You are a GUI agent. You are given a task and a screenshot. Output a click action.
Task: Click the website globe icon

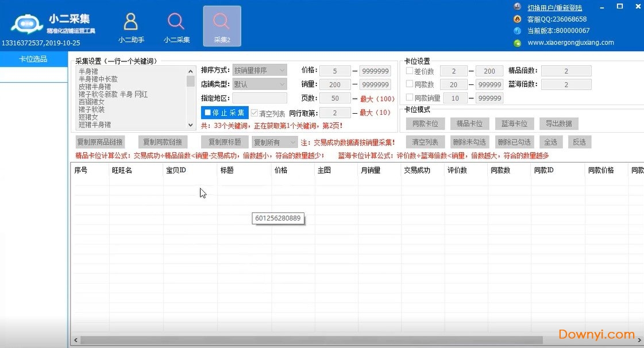517,42
